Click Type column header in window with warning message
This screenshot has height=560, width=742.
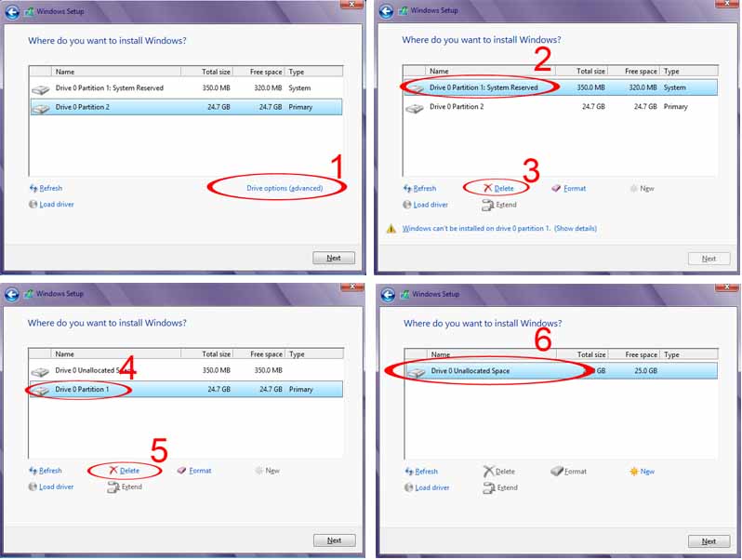(690, 71)
